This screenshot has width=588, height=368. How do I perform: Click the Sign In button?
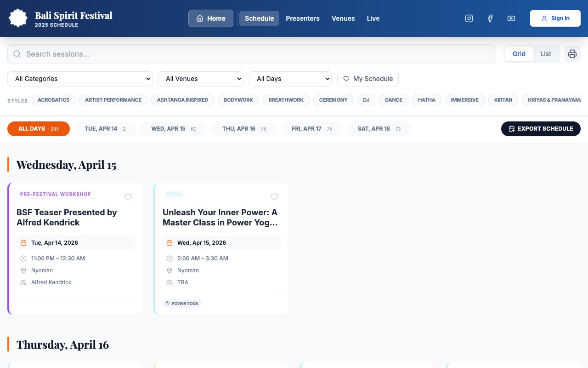click(555, 18)
